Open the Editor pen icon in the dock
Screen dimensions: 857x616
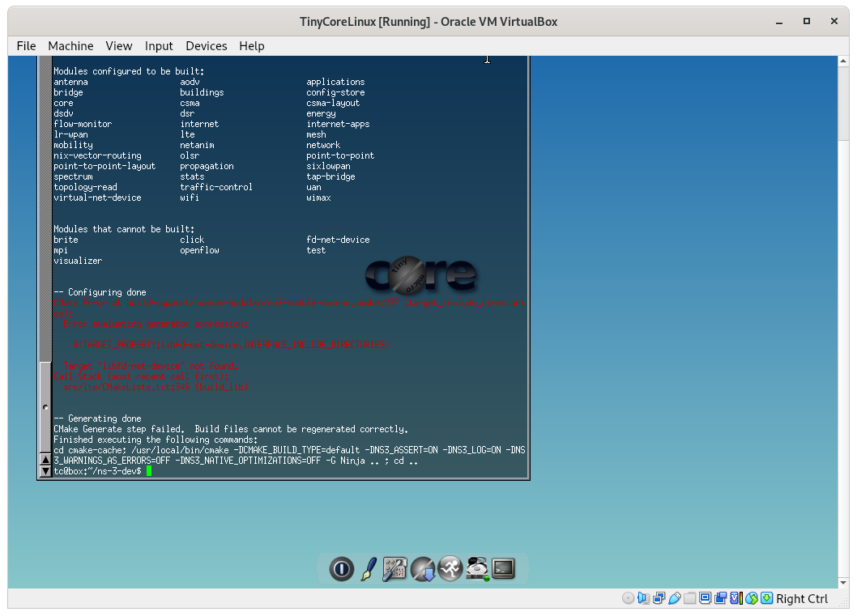point(369,569)
